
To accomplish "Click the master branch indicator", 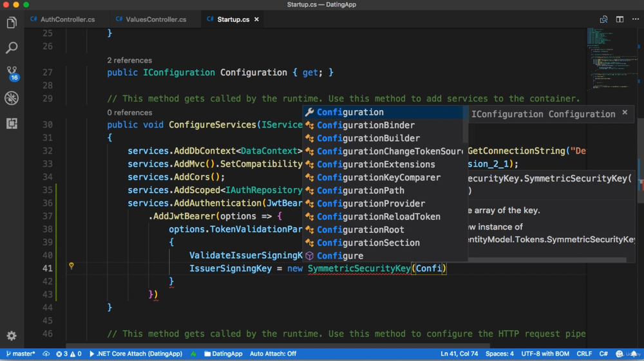I will point(21,354).
